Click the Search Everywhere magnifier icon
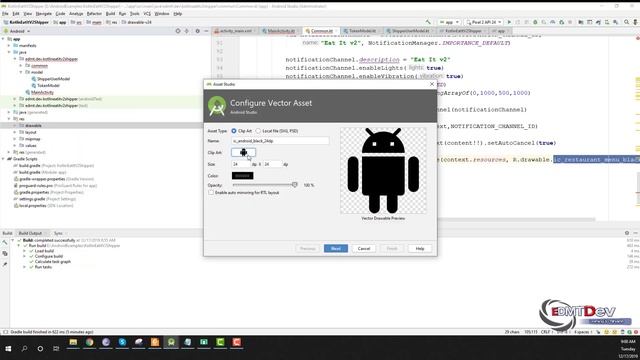 (x=626, y=22)
